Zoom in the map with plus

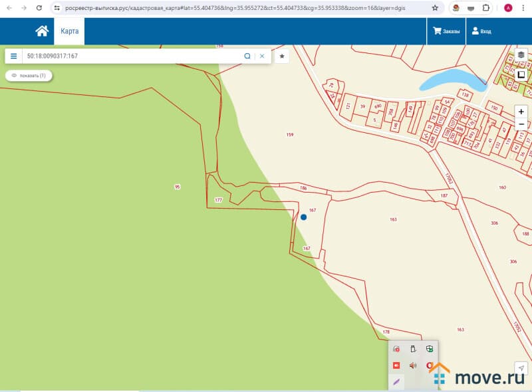[521, 112]
